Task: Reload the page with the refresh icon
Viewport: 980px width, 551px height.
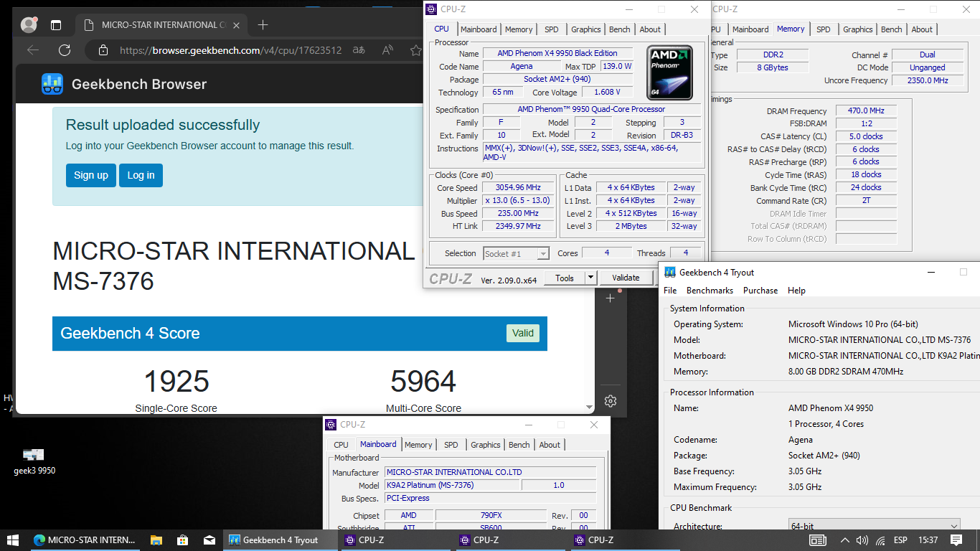Action: click(65, 50)
